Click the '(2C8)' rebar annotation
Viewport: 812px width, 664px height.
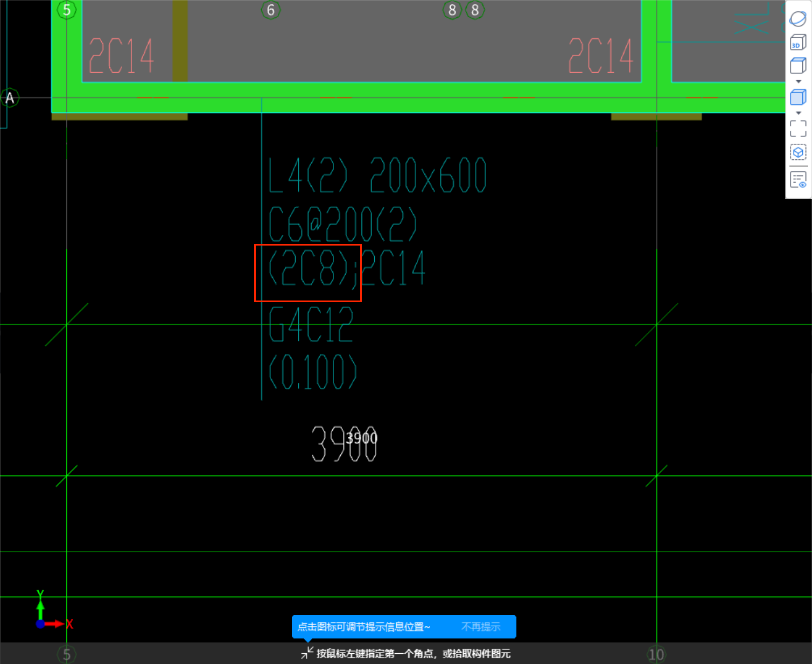point(309,268)
